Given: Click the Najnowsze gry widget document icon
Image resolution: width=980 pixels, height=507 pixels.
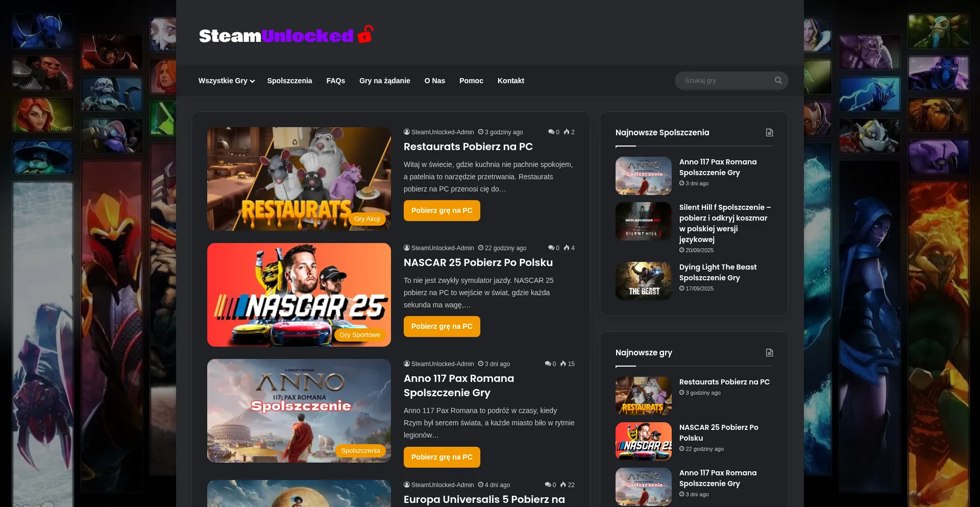Looking at the screenshot, I should point(769,353).
